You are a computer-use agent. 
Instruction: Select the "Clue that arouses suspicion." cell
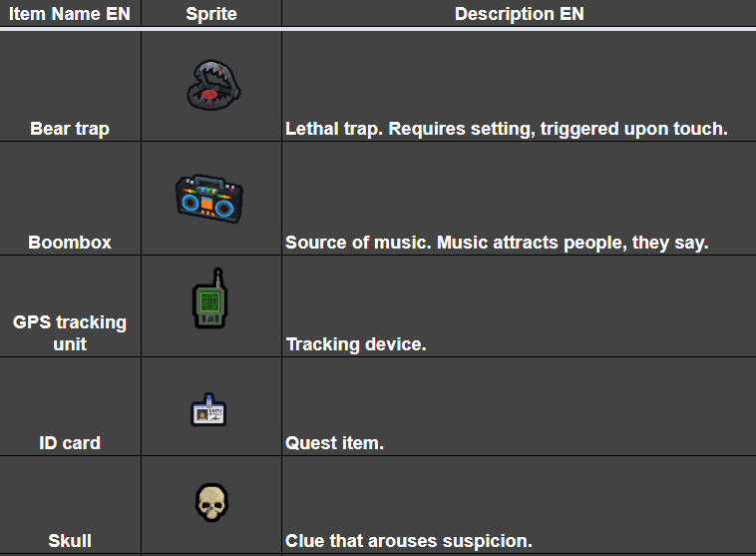click(x=409, y=541)
